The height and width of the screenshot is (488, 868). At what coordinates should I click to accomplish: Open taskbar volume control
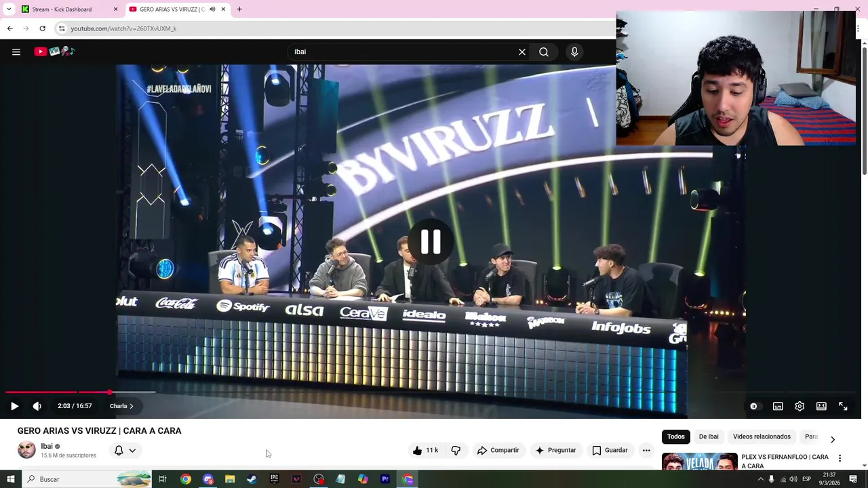(793, 479)
